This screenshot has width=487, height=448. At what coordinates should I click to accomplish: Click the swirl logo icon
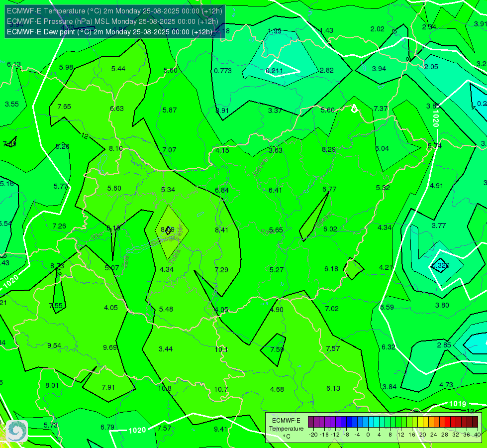[x=17, y=431]
